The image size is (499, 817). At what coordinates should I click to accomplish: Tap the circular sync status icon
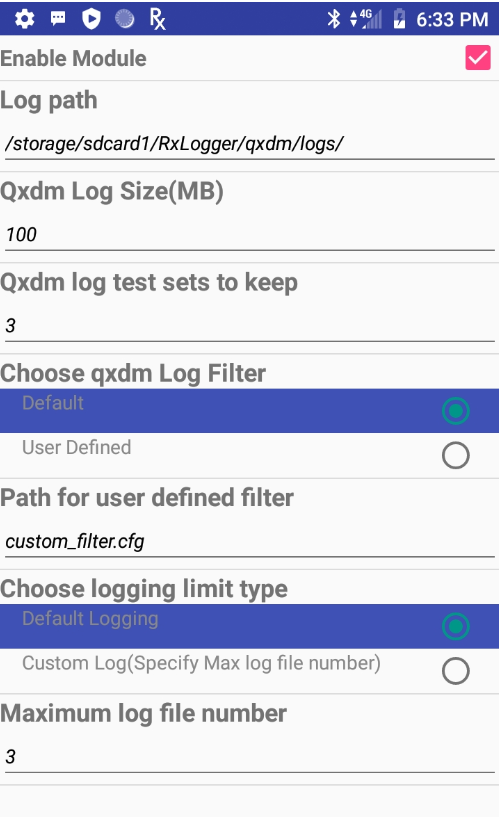124,19
